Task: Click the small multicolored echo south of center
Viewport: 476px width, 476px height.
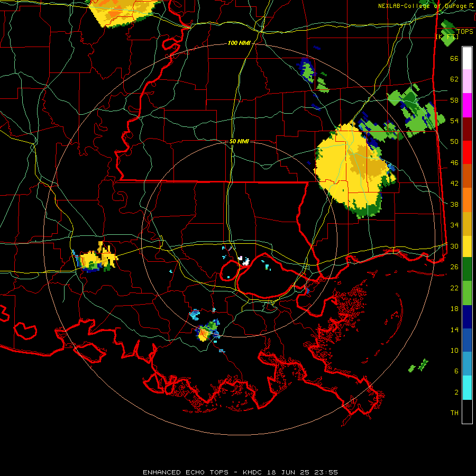Action: coord(208,331)
